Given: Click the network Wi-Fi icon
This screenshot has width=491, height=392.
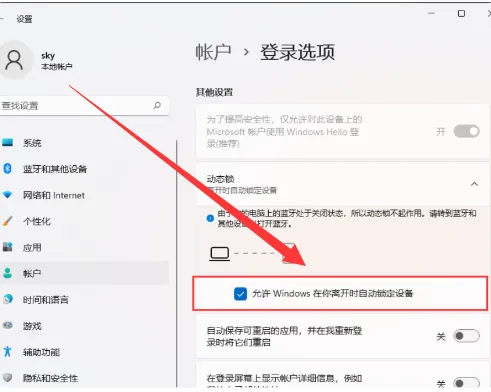Looking at the screenshot, I should (x=7, y=195).
